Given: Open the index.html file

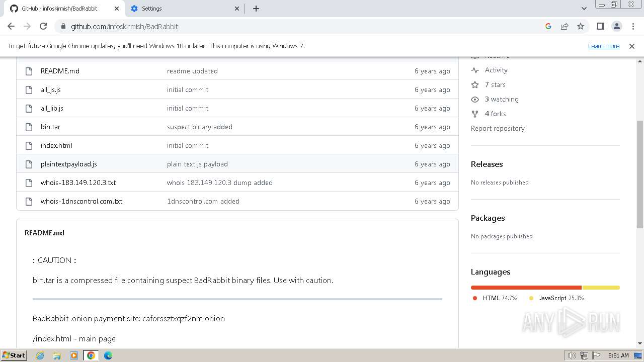Looking at the screenshot, I should [x=56, y=145].
